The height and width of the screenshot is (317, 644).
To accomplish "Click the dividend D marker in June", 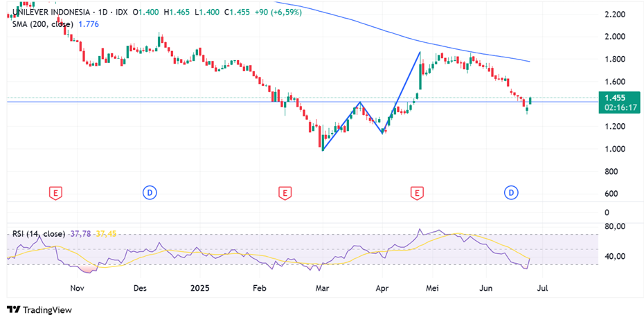I will [512, 192].
